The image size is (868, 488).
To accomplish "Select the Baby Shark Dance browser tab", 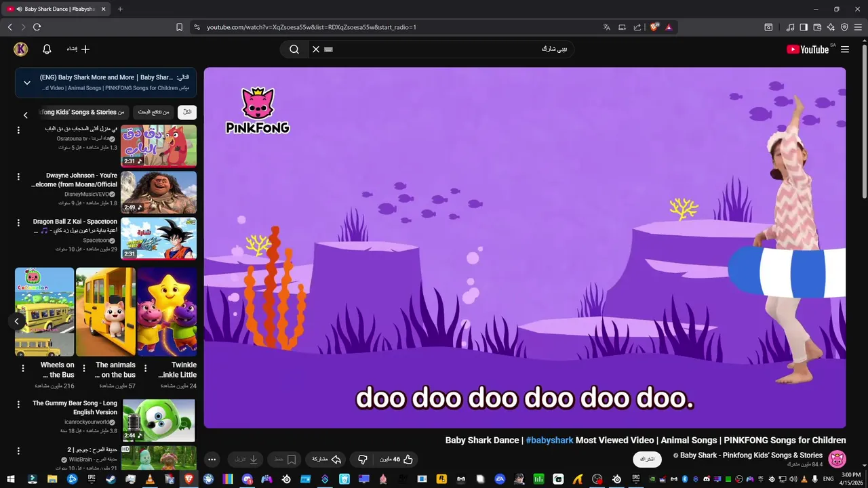I will click(57, 9).
